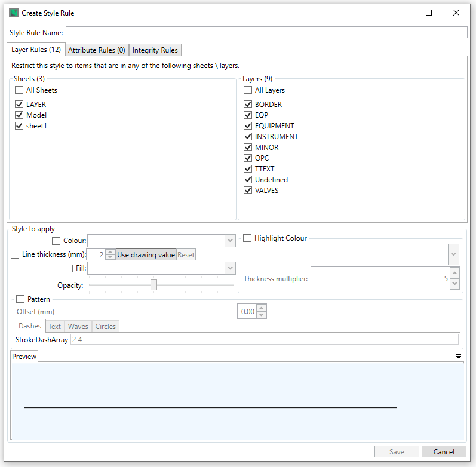This screenshot has width=476, height=467.
Task: Uncheck the BORDER layer checkbox
Action: [x=248, y=105]
